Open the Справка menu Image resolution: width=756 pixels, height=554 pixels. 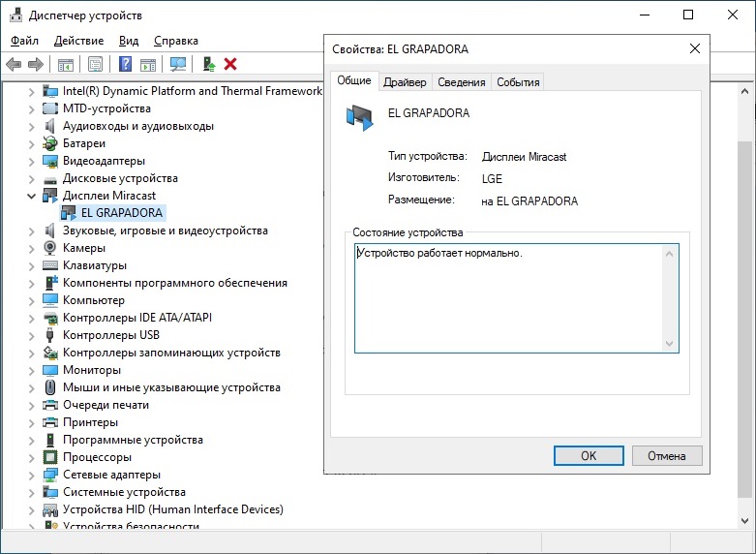click(175, 41)
